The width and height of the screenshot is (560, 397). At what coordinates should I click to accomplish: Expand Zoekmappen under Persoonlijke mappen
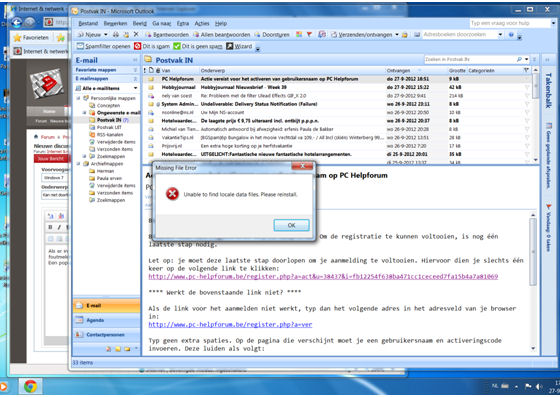click(84, 156)
